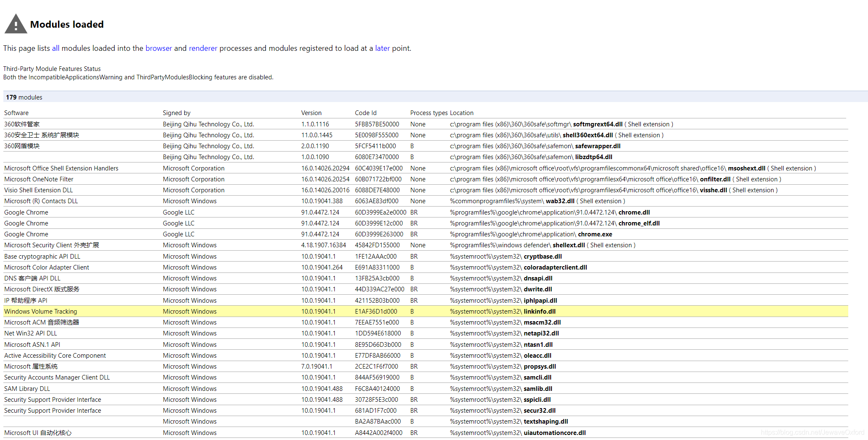
Task: Select the textshaping.dll file name
Action: click(546, 422)
